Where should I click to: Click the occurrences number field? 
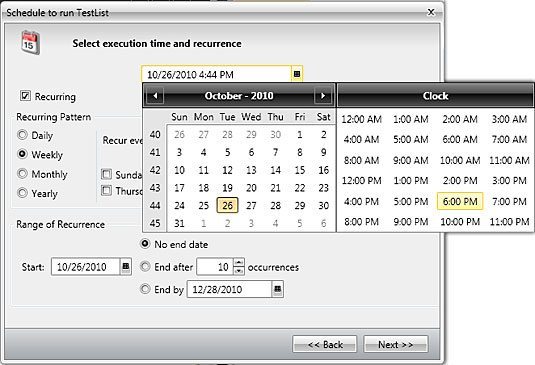pos(215,266)
